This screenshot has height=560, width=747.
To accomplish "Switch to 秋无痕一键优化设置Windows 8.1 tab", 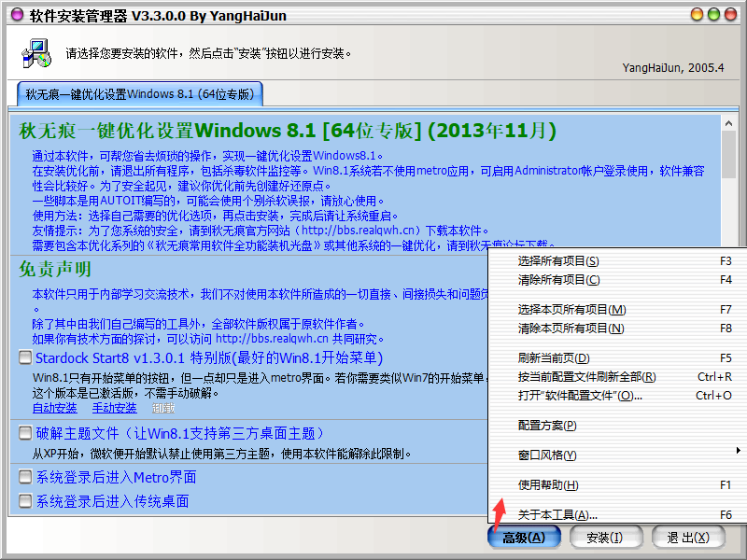I will point(139,94).
